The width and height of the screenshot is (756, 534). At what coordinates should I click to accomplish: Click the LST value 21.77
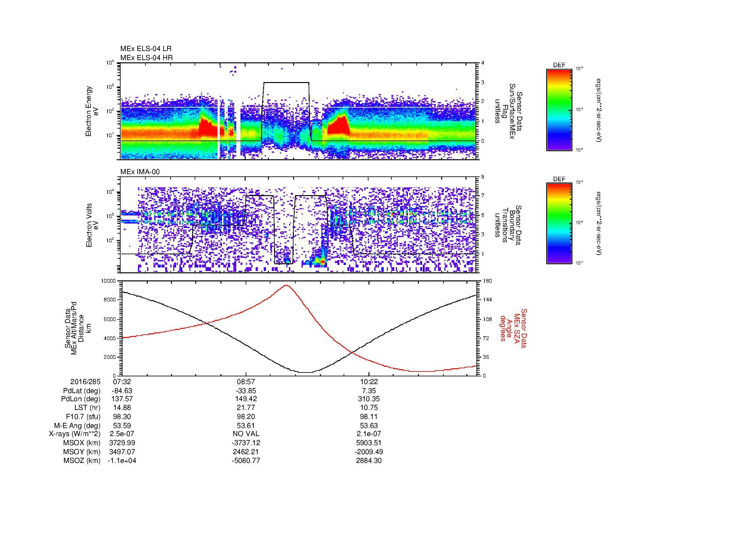(x=246, y=408)
